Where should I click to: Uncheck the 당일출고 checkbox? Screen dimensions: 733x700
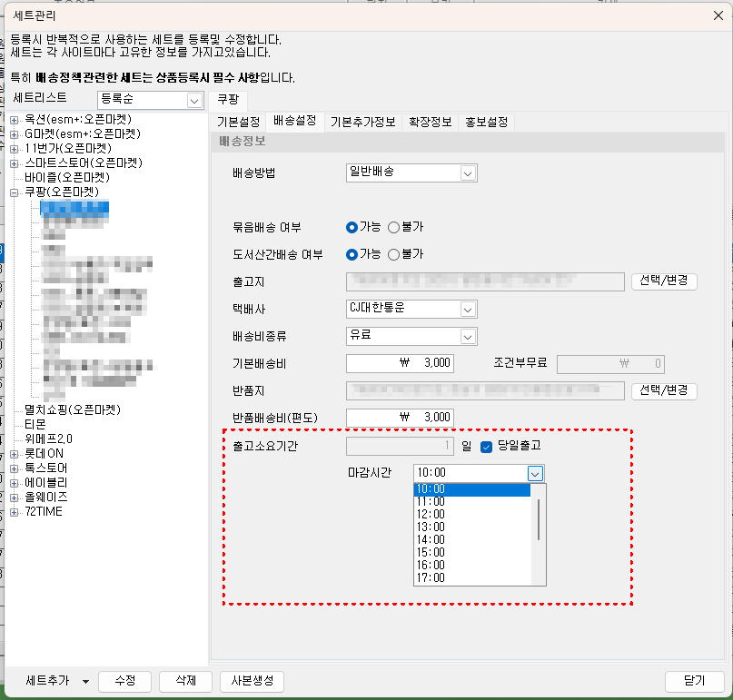point(486,447)
